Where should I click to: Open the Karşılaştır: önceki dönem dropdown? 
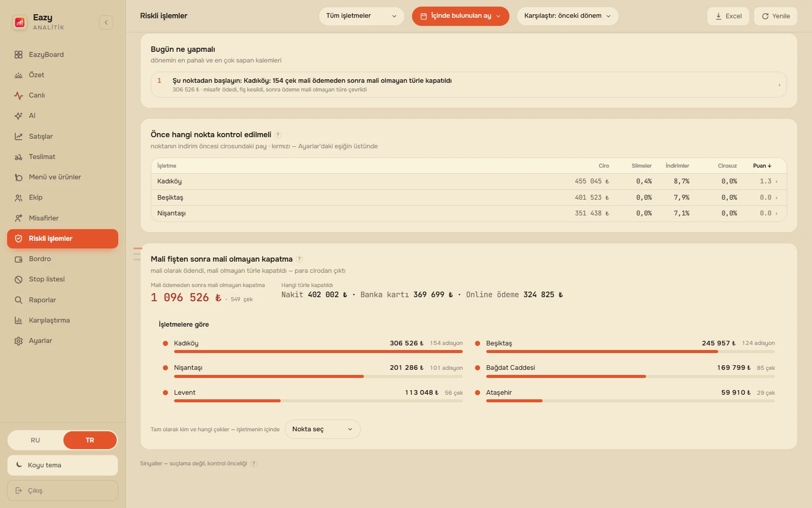pyautogui.click(x=567, y=16)
